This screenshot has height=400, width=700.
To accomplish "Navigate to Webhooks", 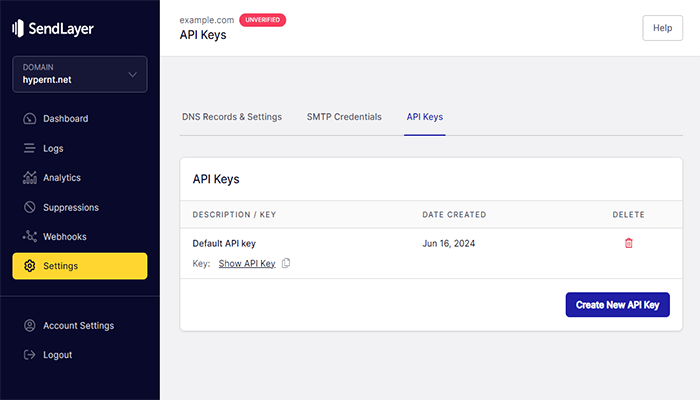I will click(65, 237).
